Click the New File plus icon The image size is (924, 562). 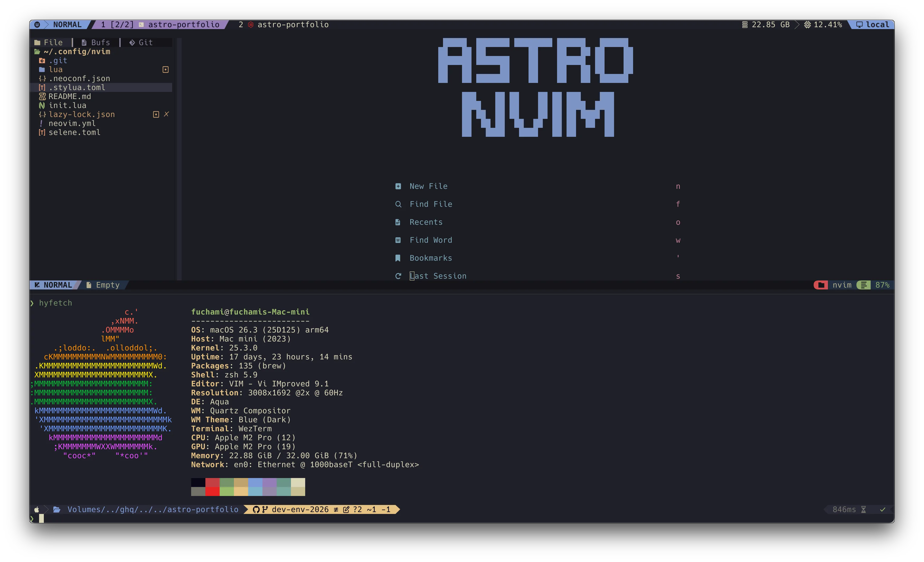point(398,186)
